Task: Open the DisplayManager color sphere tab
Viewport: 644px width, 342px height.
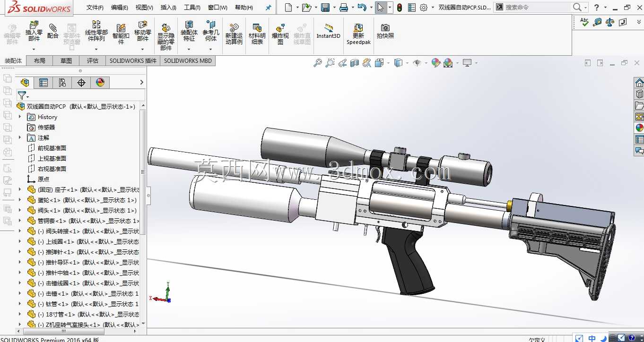Action: coord(100,83)
